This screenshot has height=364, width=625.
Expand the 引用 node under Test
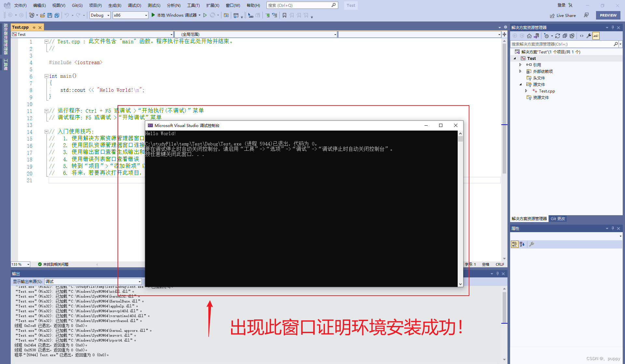click(520, 65)
